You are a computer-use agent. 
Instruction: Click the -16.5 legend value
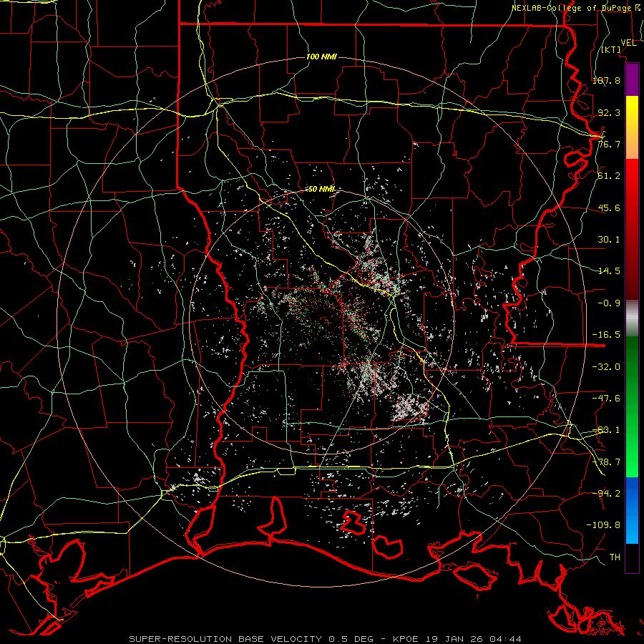coord(606,335)
